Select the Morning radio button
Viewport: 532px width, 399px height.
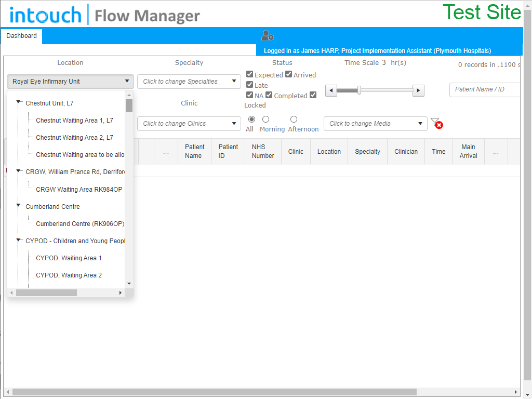[x=265, y=119]
